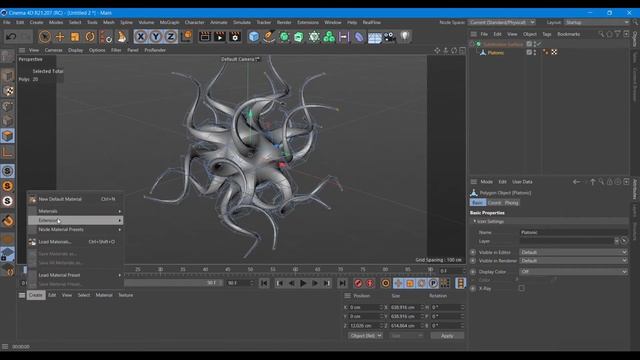Click the Apply button
This screenshot has width=640, height=360.
coord(447,336)
